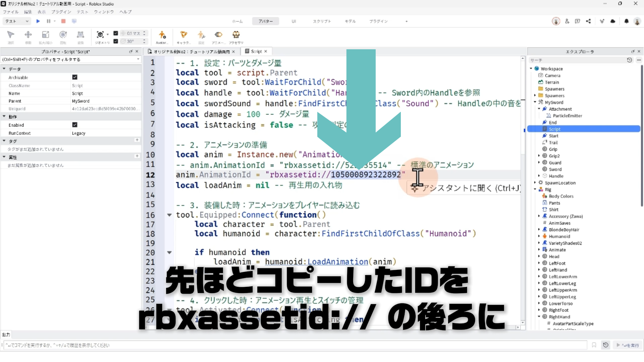The image size is (644, 362).
Task: Toggle the Enabled property checkbox
Action: tap(75, 125)
